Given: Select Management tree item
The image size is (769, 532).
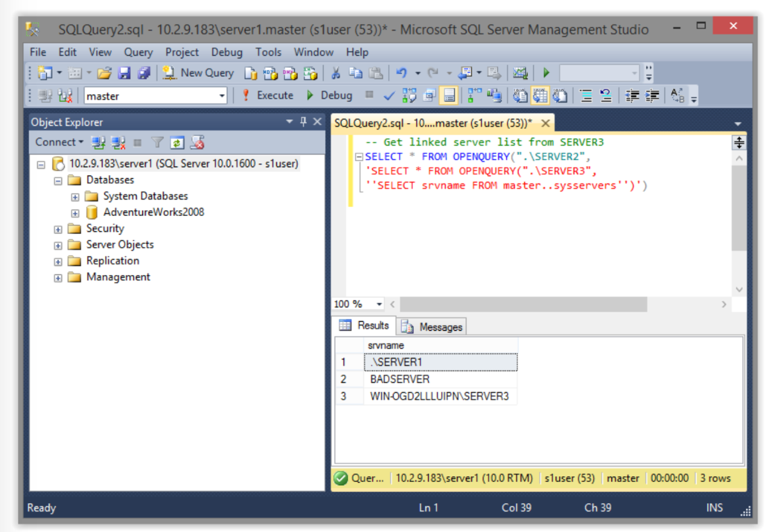Looking at the screenshot, I should click(x=118, y=277).
